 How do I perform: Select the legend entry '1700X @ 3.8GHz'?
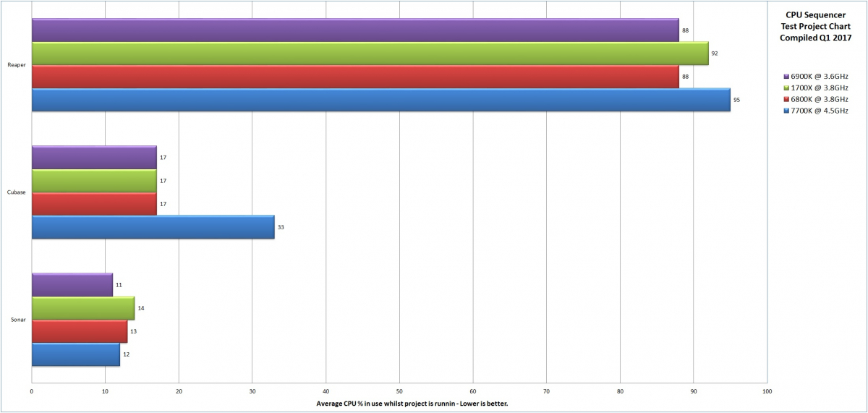coord(819,88)
